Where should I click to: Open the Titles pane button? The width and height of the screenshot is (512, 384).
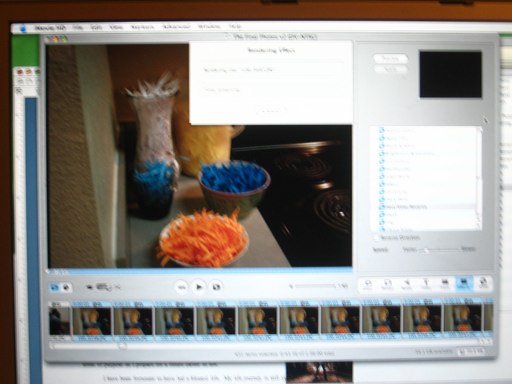pos(426,285)
